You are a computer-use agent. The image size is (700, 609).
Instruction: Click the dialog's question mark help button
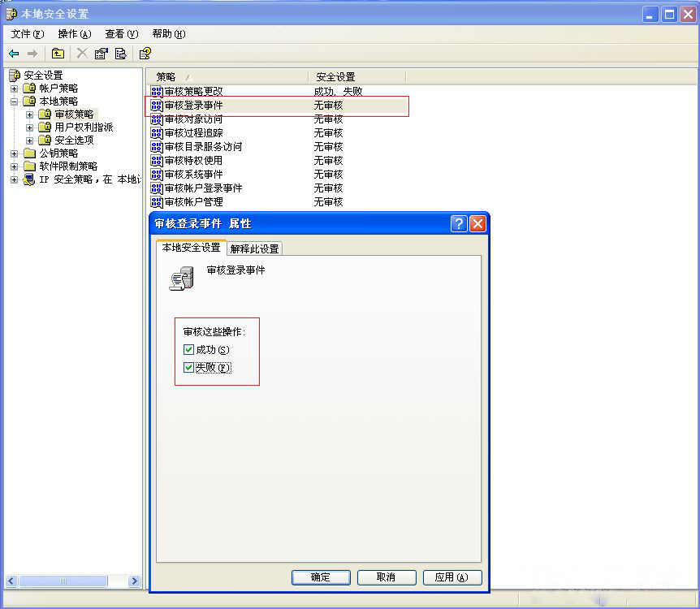point(459,223)
